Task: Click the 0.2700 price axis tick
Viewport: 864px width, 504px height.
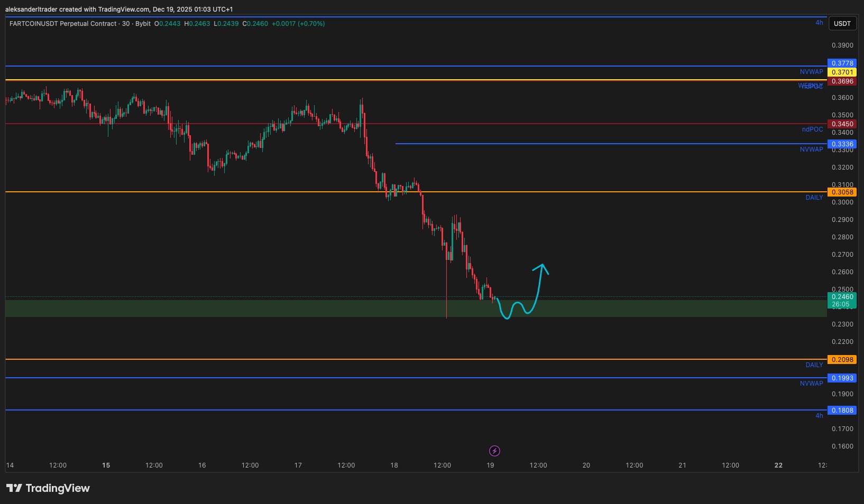Action: coord(842,255)
